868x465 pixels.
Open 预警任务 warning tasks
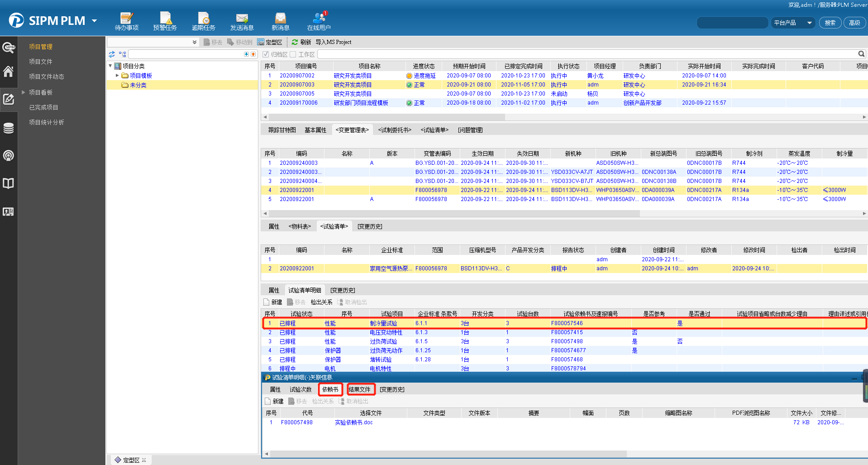(165, 21)
